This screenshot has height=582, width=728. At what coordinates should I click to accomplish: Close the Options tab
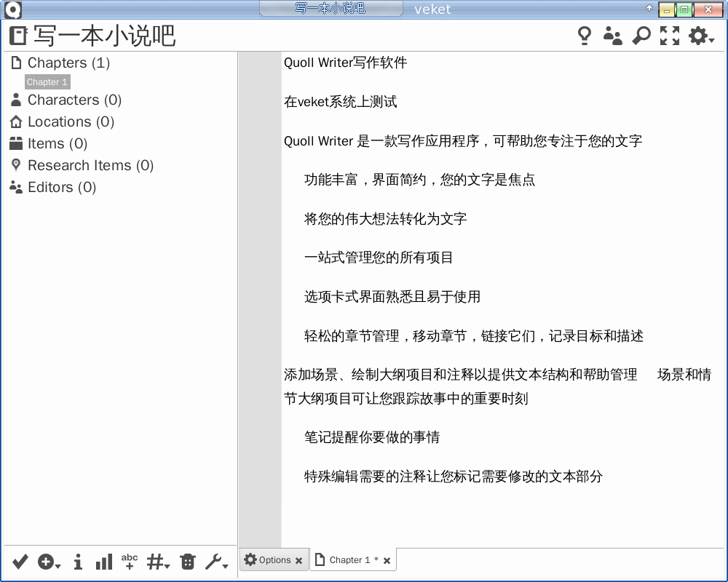coord(299,561)
